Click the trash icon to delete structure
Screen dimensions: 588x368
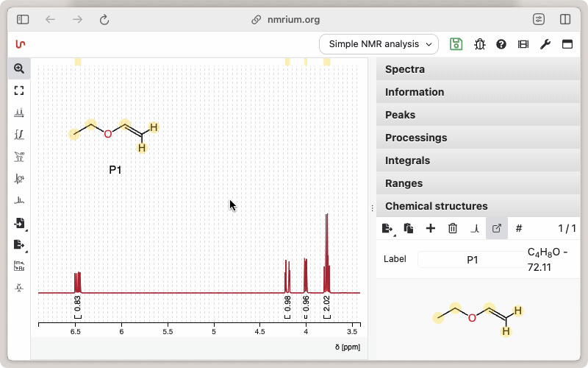453,229
